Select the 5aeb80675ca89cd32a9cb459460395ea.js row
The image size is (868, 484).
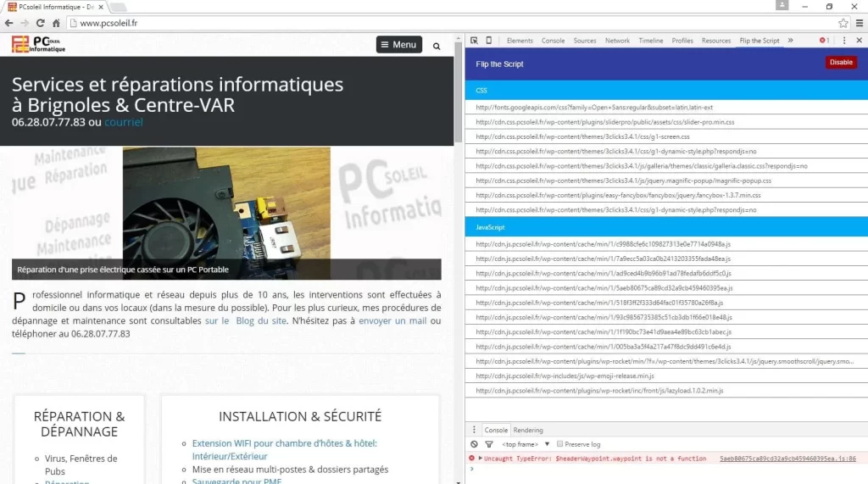(x=666, y=288)
